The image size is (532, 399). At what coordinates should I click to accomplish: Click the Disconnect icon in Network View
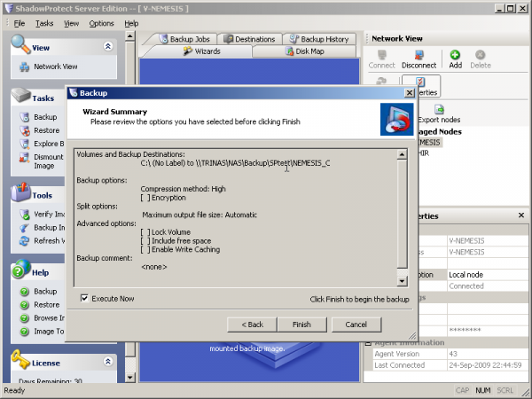click(x=419, y=55)
